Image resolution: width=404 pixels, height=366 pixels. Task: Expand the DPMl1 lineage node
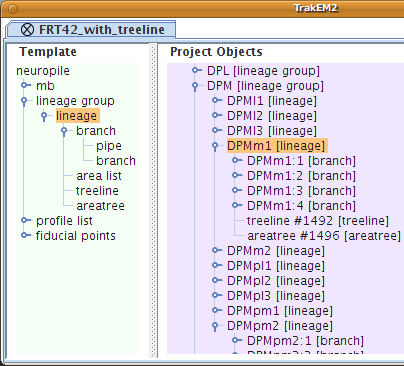pos(216,100)
